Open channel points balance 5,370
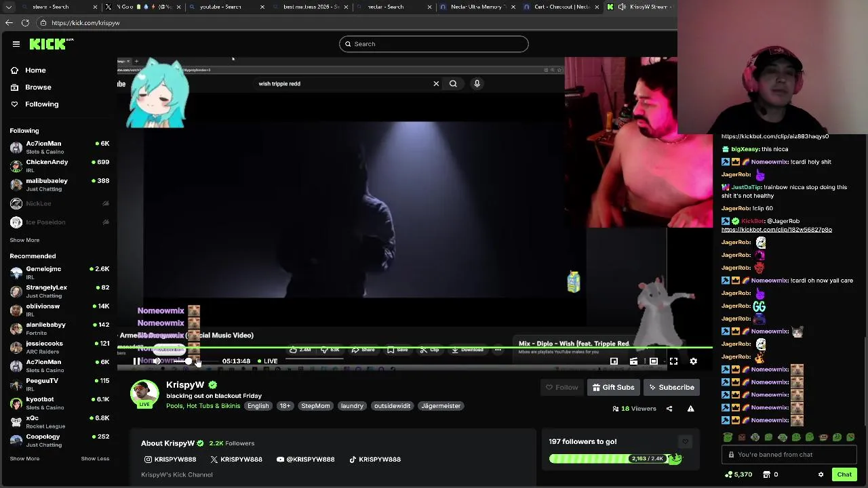 [738, 474]
